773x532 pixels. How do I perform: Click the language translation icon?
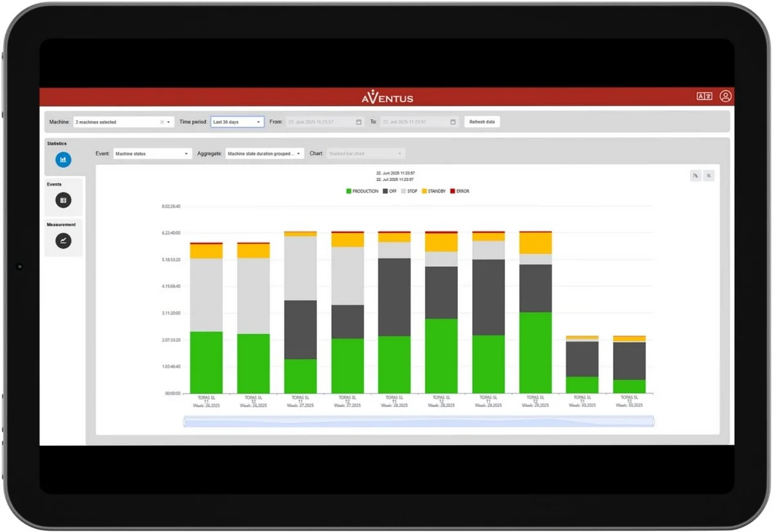pyautogui.click(x=704, y=97)
